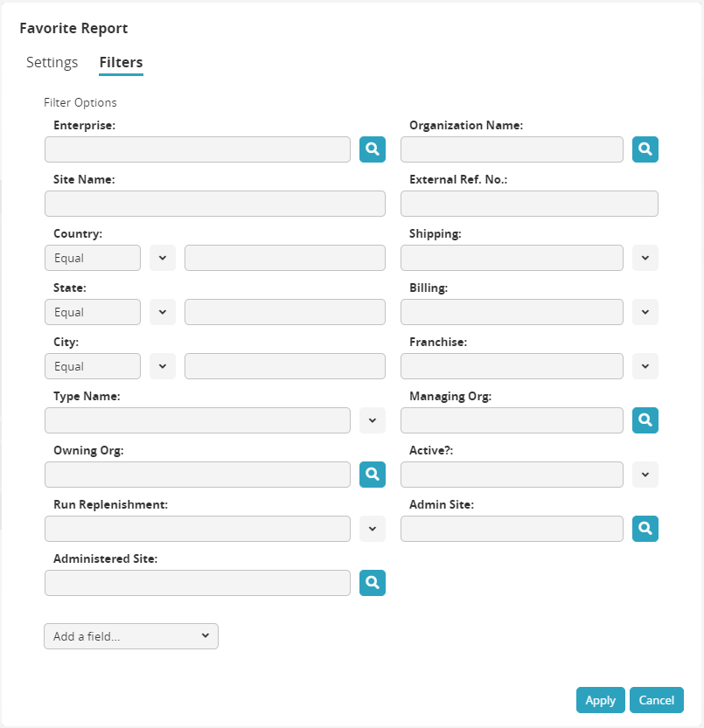The width and height of the screenshot is (704, 728).
Task: Open the Type Name dropdown arrow
Action: [x=373, y=420]
